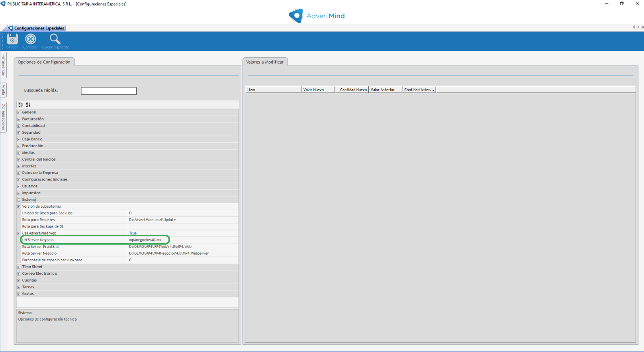Click the Item column header
The width and height of the screenshot is (644, 352).
[x=273, y=90]
